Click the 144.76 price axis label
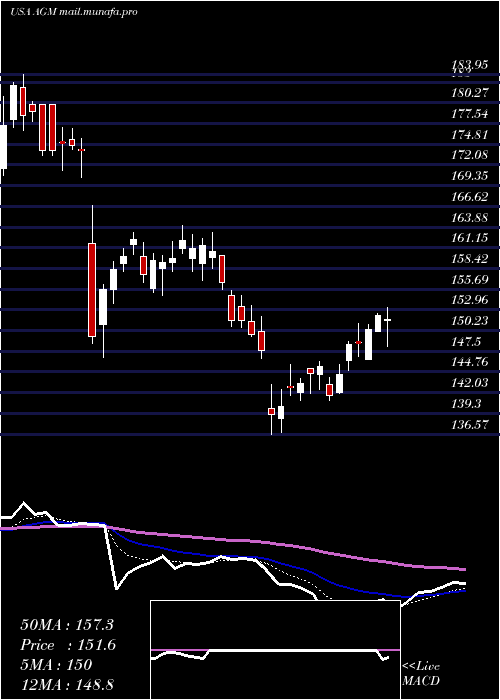This screenshot has height=700, width=500. click(x=469, y=362)
